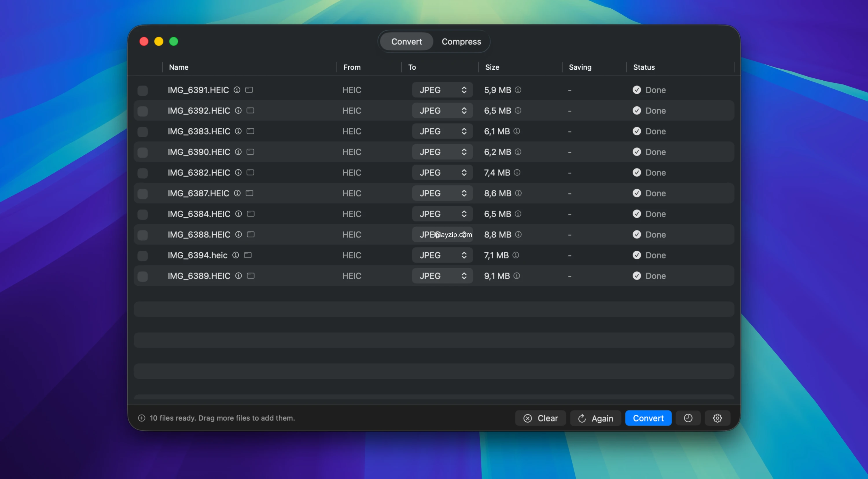Open JPEG format dropdown for IMG_6389.HEIC

[442, 276]
